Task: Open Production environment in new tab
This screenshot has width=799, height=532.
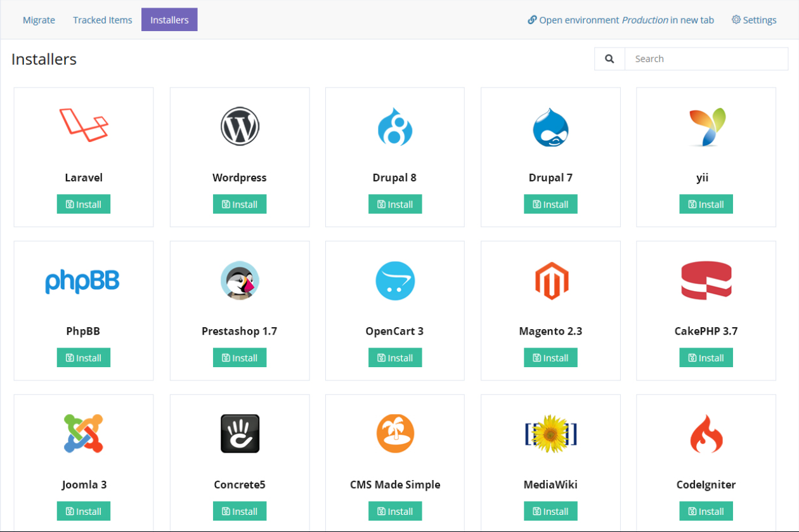Action: (621, 20)
